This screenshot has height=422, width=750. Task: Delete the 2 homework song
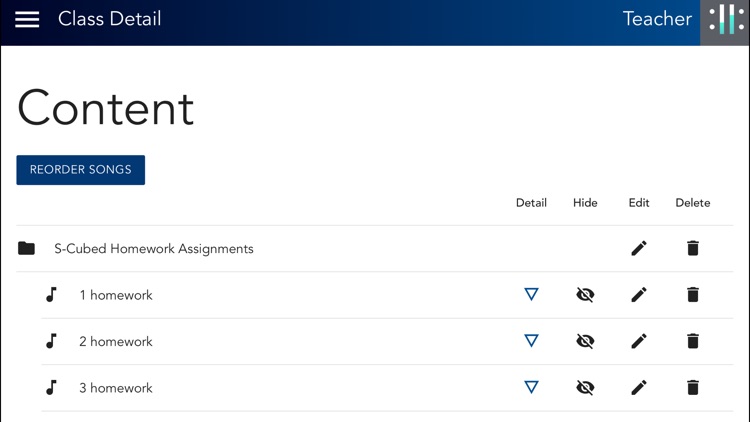(693, 341)
